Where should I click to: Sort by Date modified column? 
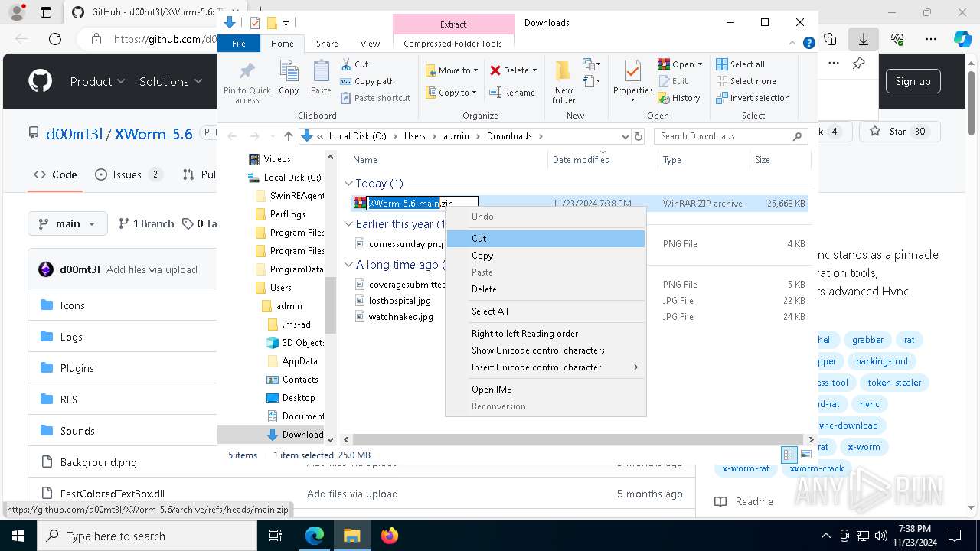click(581, 159)
